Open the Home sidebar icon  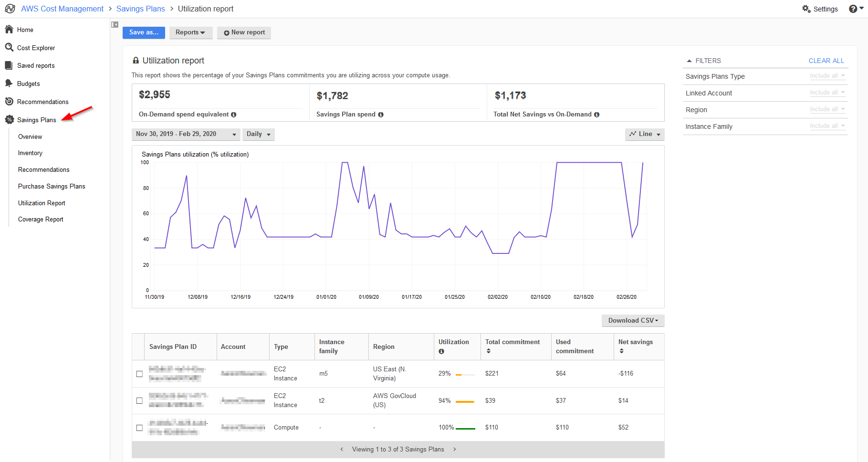point(9,30)
